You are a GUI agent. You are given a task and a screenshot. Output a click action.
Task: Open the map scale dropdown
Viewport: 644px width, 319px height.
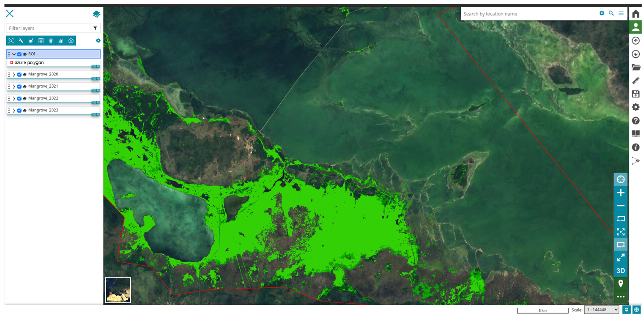[x=601, y=310]
